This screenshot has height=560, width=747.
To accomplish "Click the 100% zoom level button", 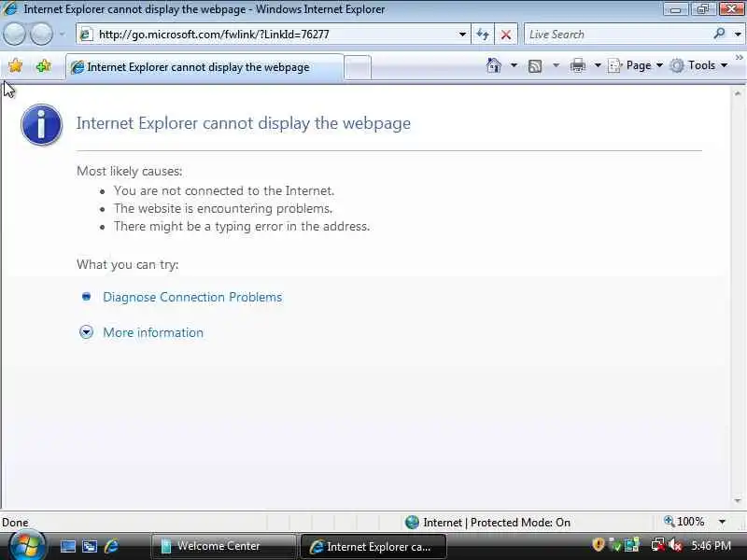I will 684,522.
